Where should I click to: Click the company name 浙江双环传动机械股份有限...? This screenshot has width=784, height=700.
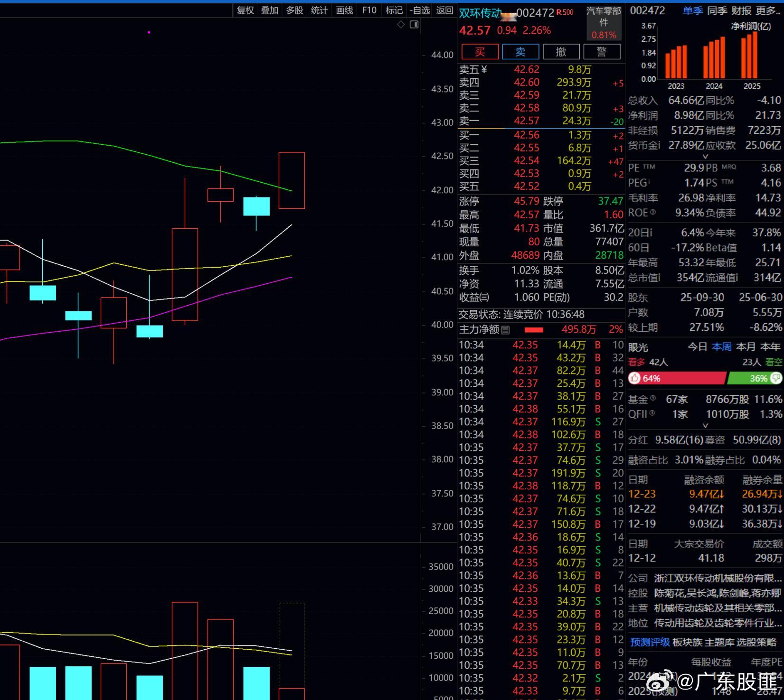718,578
